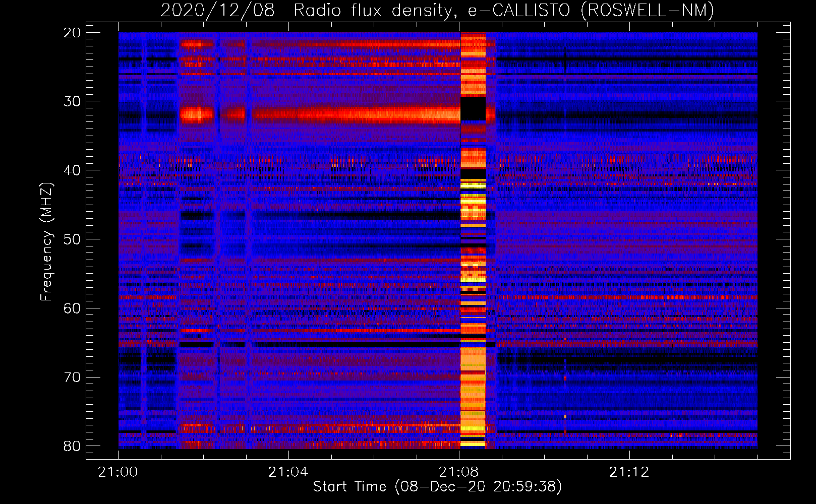This screenshot has width=816, height=504.
Task: Click the 21:08 time tick label
Action: [x=458, y=472]
